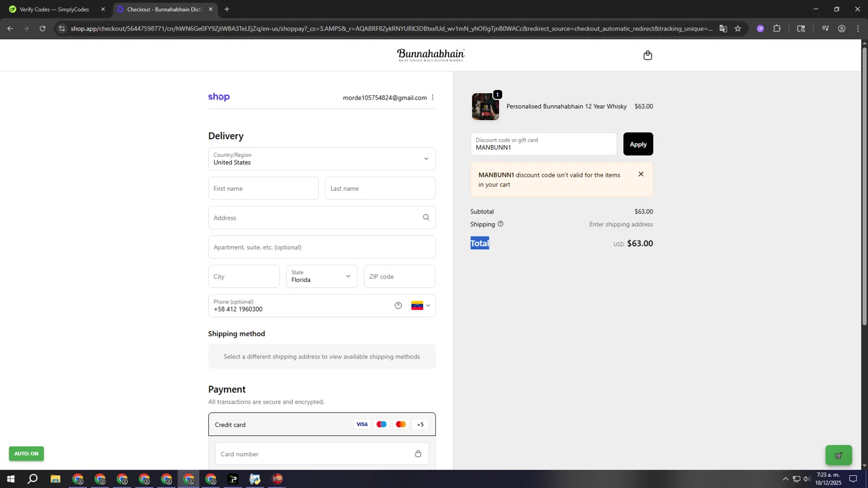Click the Maestro card icon
The width and height of the screenshot is (868, 488).
(381, 424)
